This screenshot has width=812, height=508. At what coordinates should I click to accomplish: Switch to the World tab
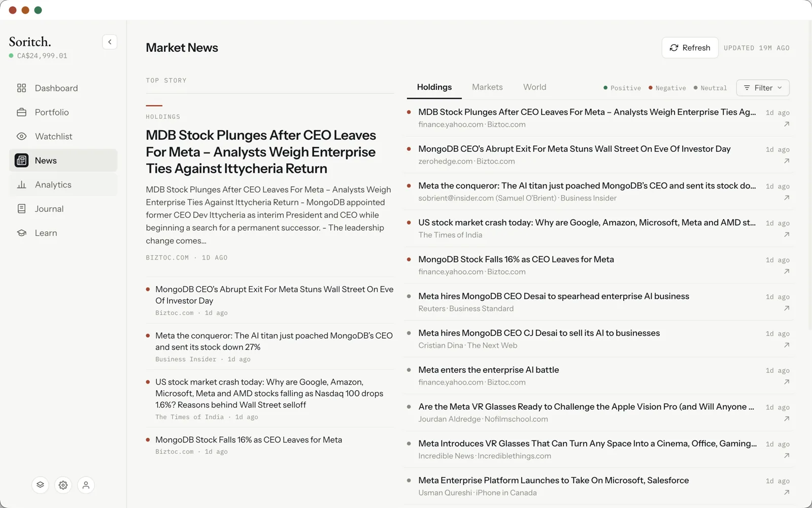pos(535,87)
